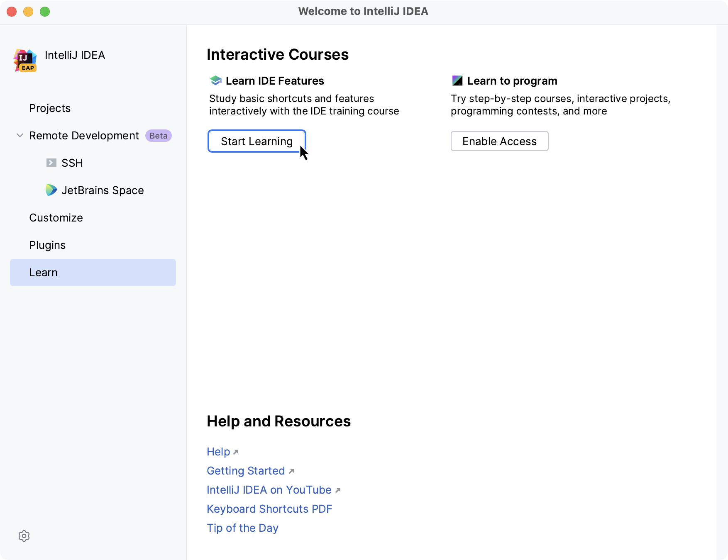The width and height of the screenshot is (728, 560).
Task: Open settings gear icon at bottom of sidebar
Action: (24, 536)
